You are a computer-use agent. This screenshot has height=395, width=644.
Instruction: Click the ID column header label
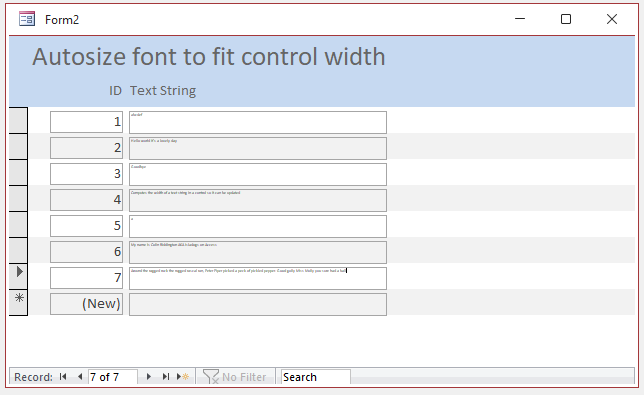pos(115,91)
